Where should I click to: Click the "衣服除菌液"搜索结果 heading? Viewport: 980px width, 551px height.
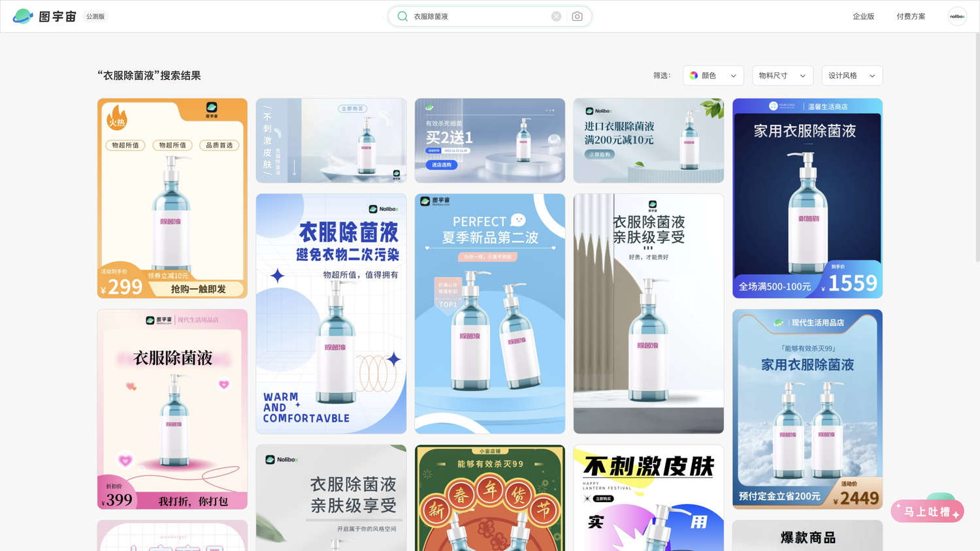coord(149,76)
